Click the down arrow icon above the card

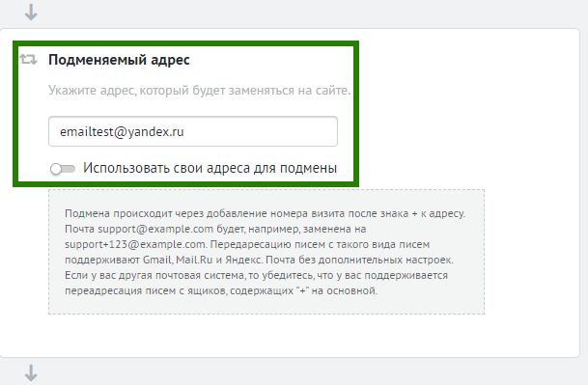pyautogui.click(x=31, y=12)
